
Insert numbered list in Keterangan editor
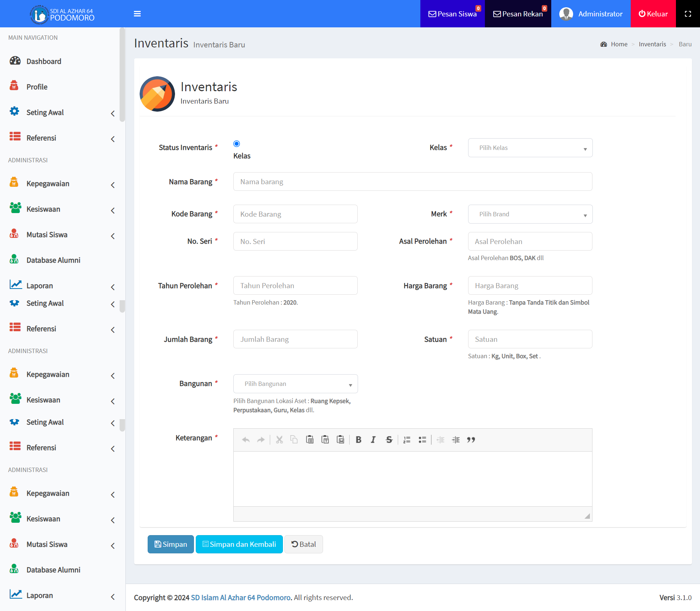(407, 440)
